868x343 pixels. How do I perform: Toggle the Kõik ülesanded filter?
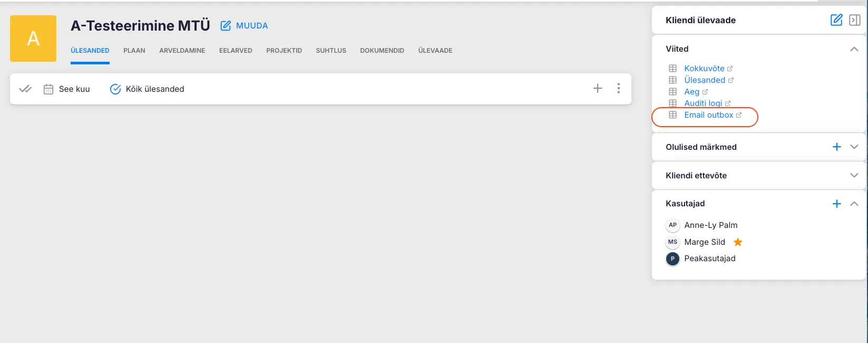[147, 89]
